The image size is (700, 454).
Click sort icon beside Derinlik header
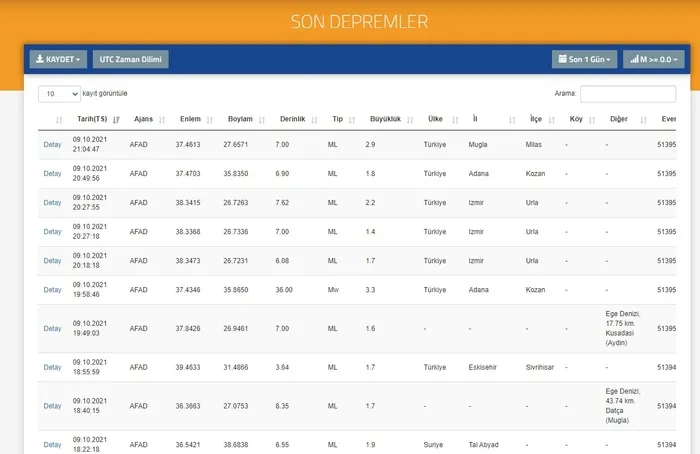click(x=315, y=119)
